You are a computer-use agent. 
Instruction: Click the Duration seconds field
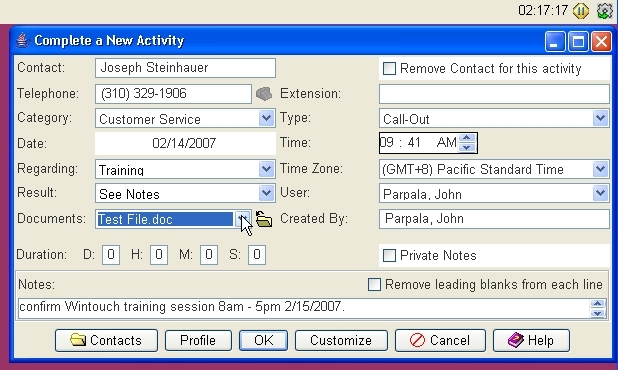pyautogui.click(x=257, y=255)
